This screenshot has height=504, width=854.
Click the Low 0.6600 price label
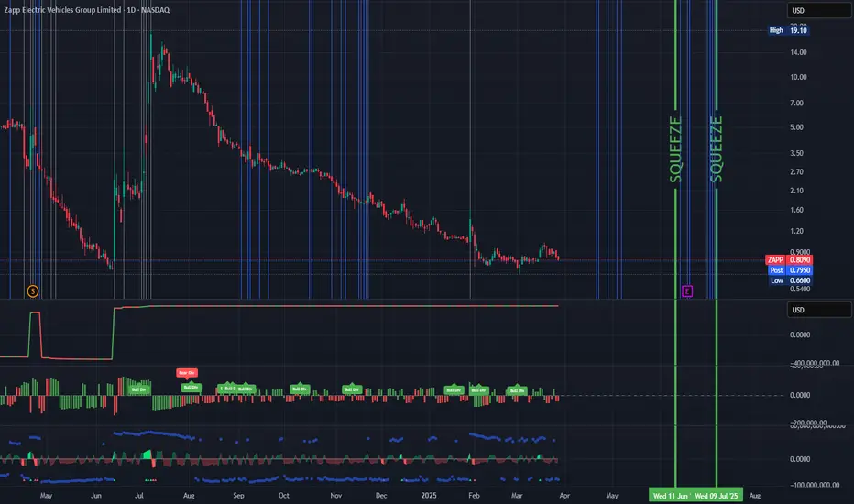tap(790, 280)
